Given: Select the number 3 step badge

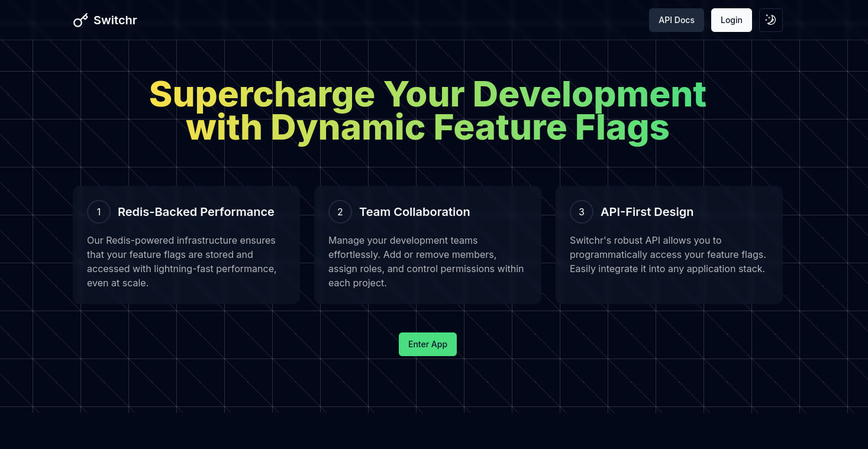Looking at the screenshot, I should pyautogui.click(x=582, y=212).
